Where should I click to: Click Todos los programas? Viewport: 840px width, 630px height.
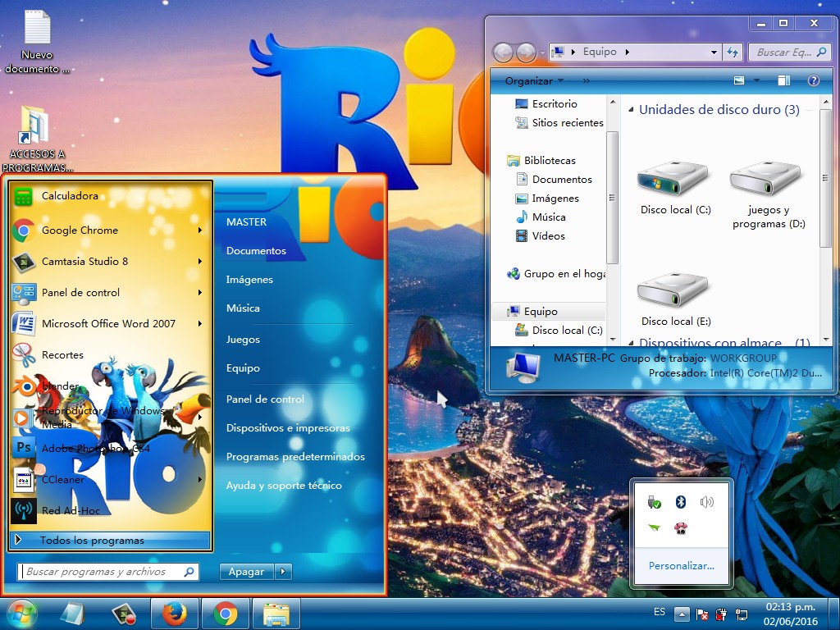110,540
